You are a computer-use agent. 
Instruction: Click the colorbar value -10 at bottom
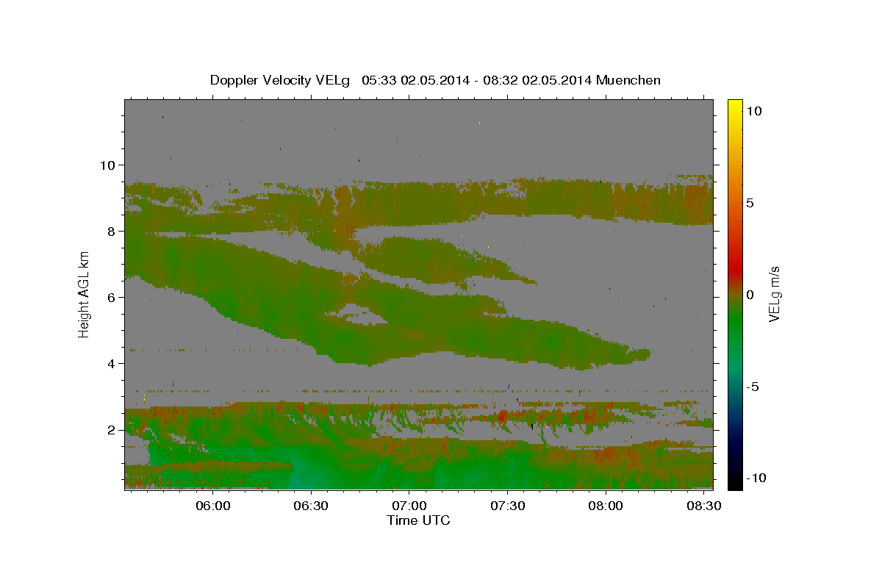(755, 478)
